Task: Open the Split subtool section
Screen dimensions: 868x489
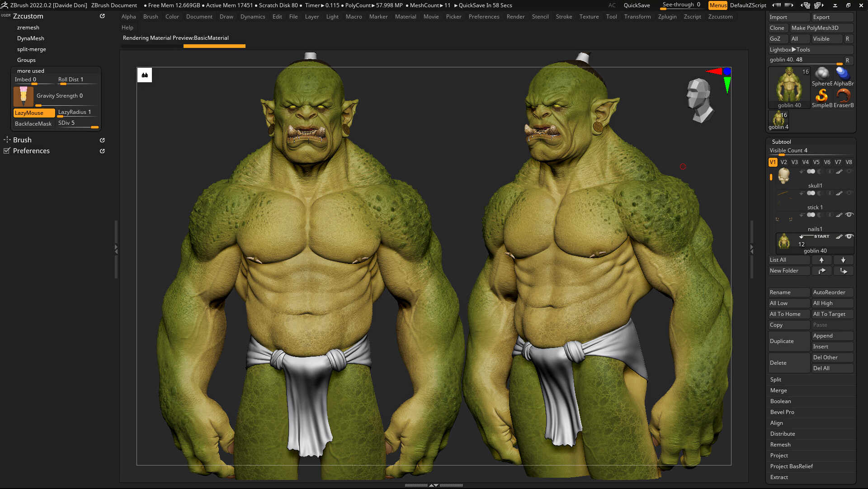Action: (776, 380)
